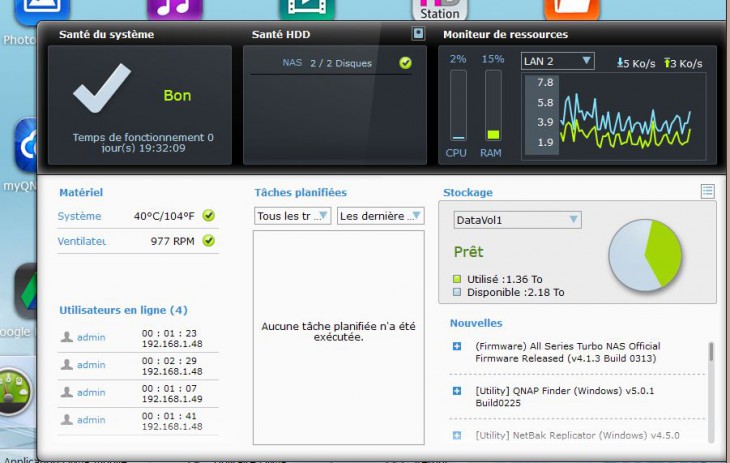Open the Google Drive desktop icon
Screen dimensions: 730x463
26,291
